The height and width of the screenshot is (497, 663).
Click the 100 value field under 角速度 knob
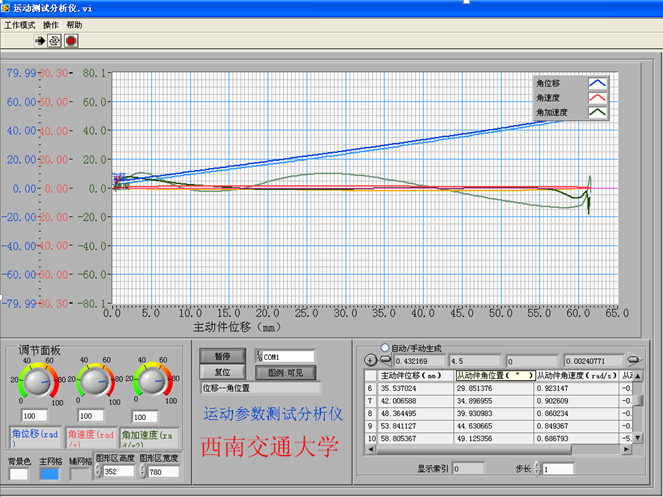click(90, 416)
